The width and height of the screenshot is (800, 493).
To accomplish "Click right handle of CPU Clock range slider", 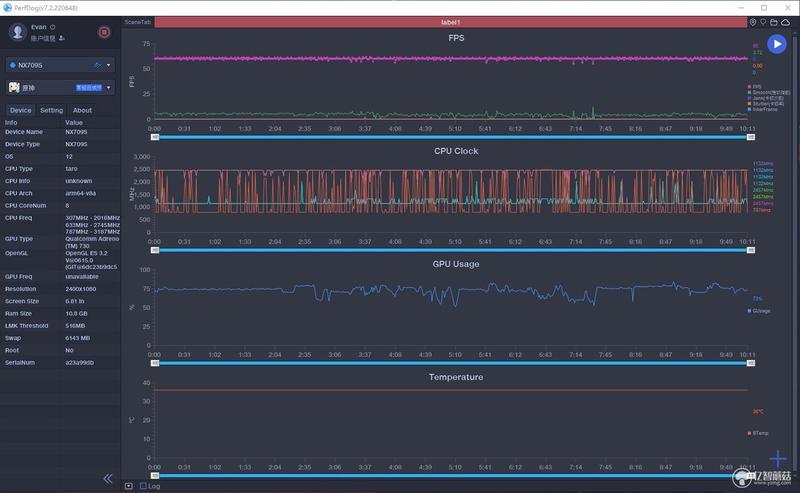I will pos(751,250).
